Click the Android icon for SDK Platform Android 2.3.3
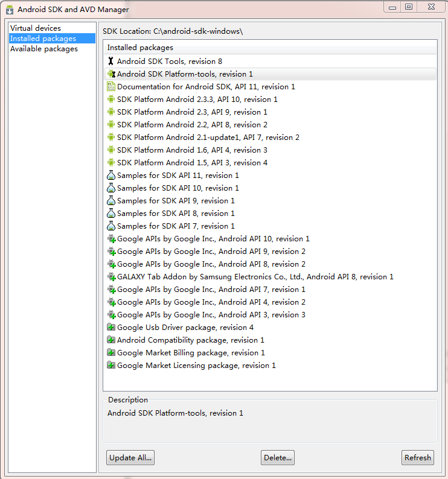Screen dimensions: 448x479 (x=111, y=100)
